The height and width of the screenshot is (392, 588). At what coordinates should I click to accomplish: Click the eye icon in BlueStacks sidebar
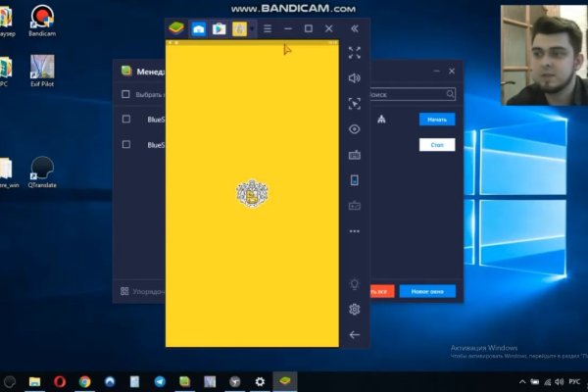(x=354, y=129)
